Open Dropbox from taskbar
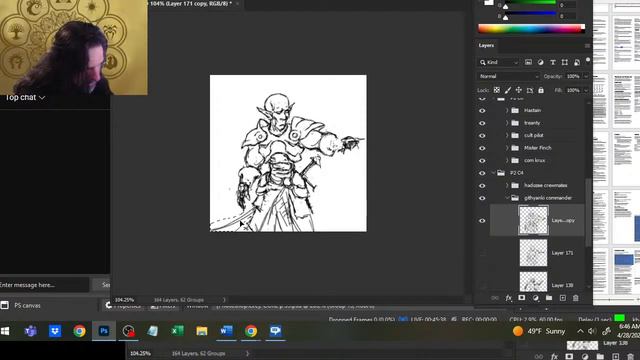Screen dimensions: 640x360 pyautogui.click(x=55, y=331)
